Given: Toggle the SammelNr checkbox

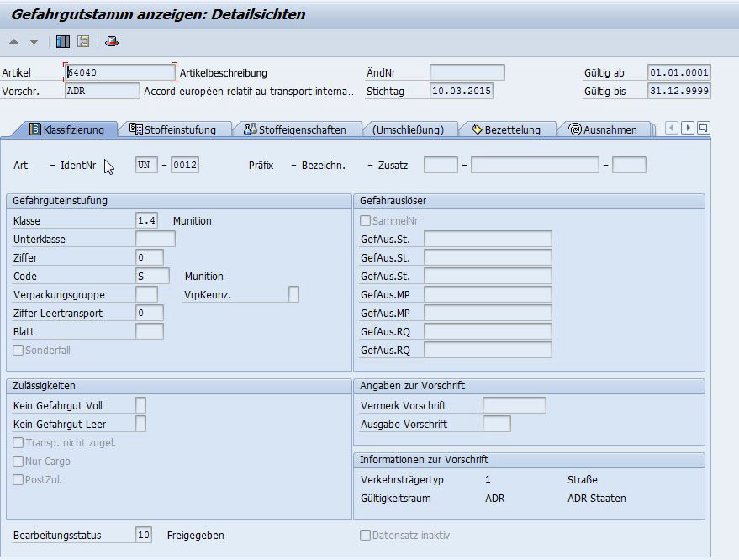Looking at the screenshot, I should [365, 221].
